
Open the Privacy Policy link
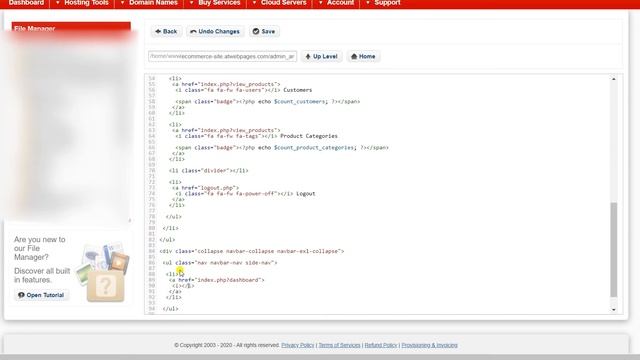pyautogui.click(x=298, y=345)
